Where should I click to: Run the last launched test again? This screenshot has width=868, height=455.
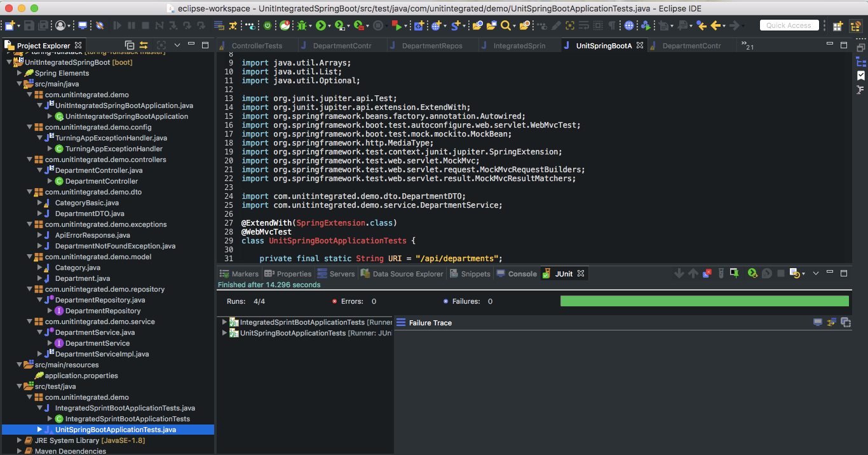pyautogui.click(x=752, y=273)
